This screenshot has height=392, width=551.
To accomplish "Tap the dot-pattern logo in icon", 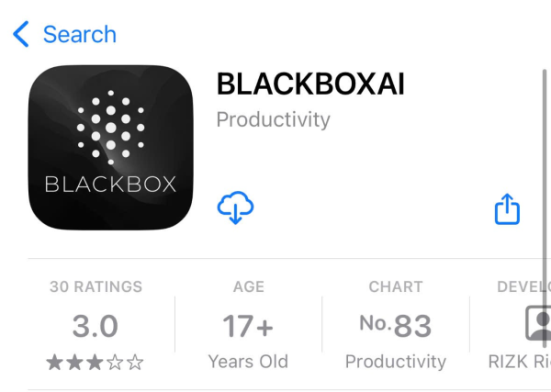I will pos(111,128).
